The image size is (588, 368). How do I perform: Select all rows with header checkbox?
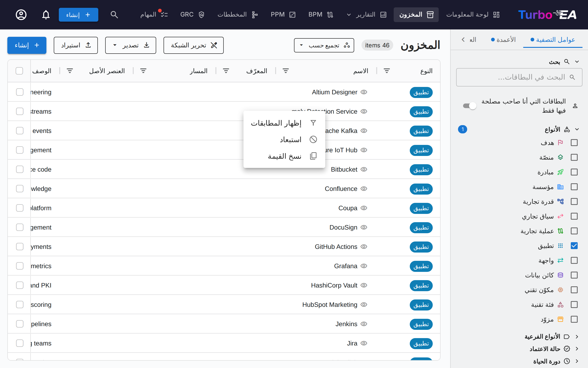[19, 71]
